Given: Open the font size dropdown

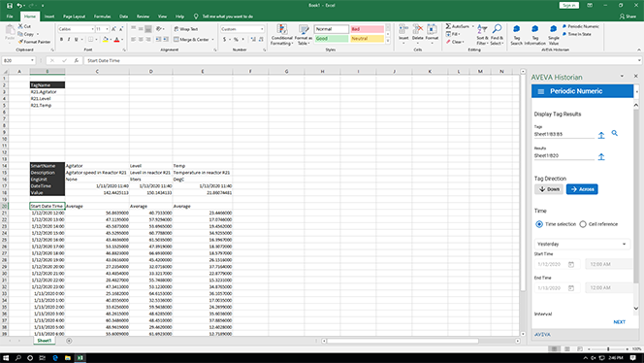Looking at the screenshot, I should coord(108,29).
